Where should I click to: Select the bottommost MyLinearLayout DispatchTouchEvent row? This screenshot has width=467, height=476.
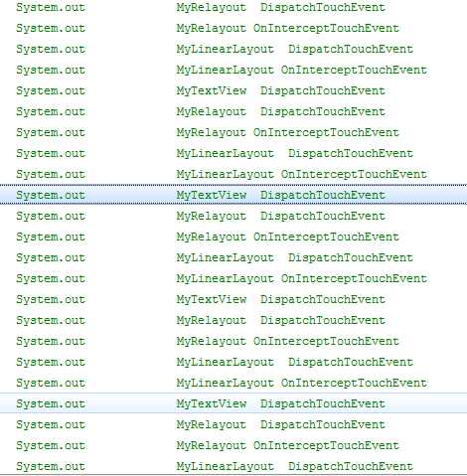[233, 466]
